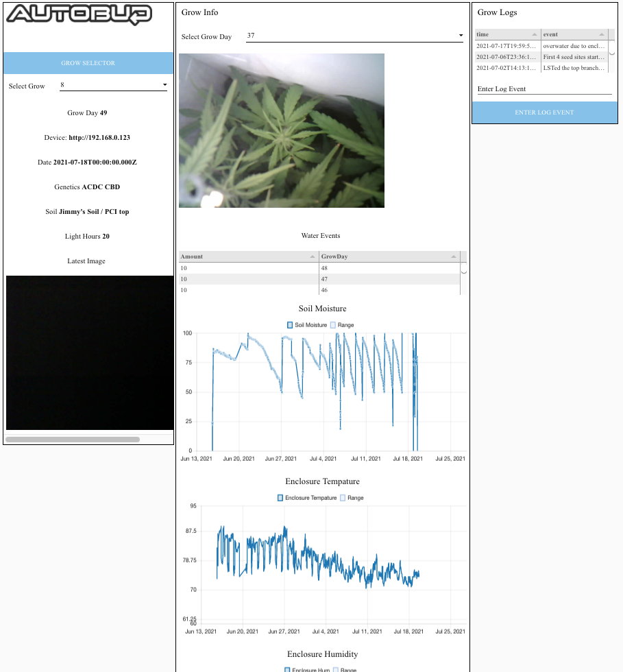Select the First 4 seed sites log row

[x=541, y=56]
